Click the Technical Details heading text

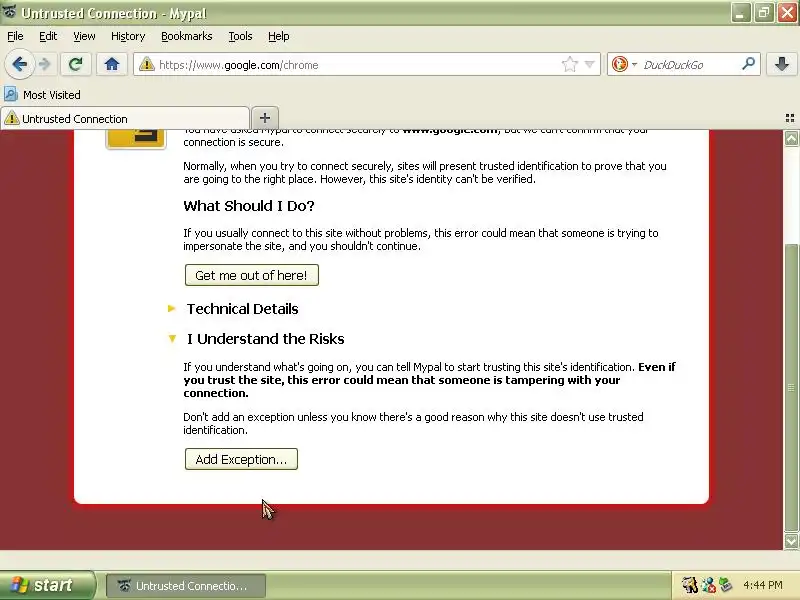[242, 309]
